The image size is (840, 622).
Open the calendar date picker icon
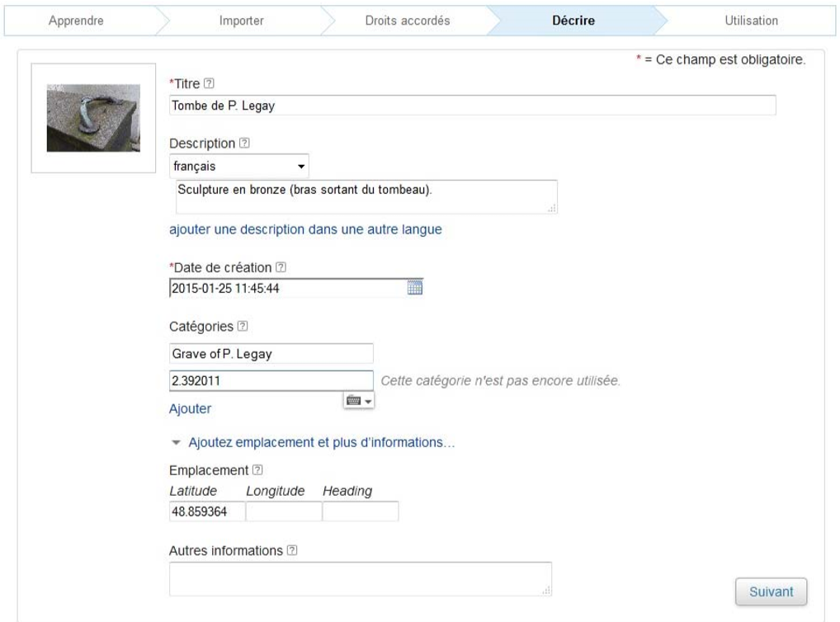pyautogui.click(x=415, y=288)
